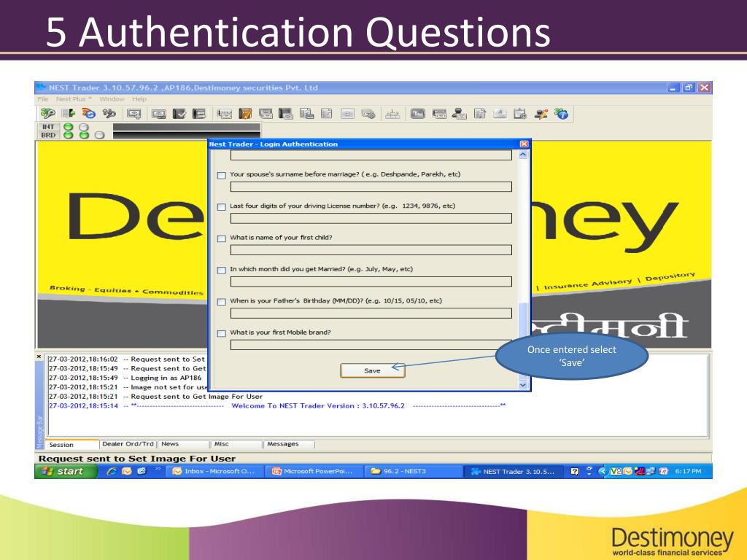Click the blue refresh arrows toolbar icon
Image resolution: width=747 pixels, height=560 pixels.
(88, 113)
